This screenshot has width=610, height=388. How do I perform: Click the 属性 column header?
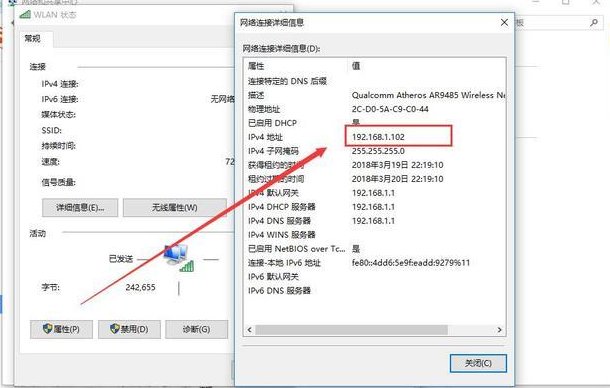pos(256,66)
